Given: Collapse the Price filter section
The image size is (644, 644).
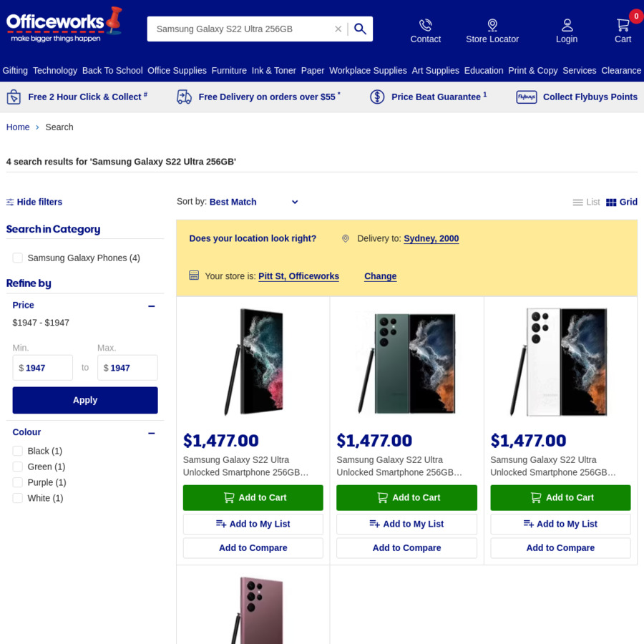Looking at the screenshot, I should point(152,306).
